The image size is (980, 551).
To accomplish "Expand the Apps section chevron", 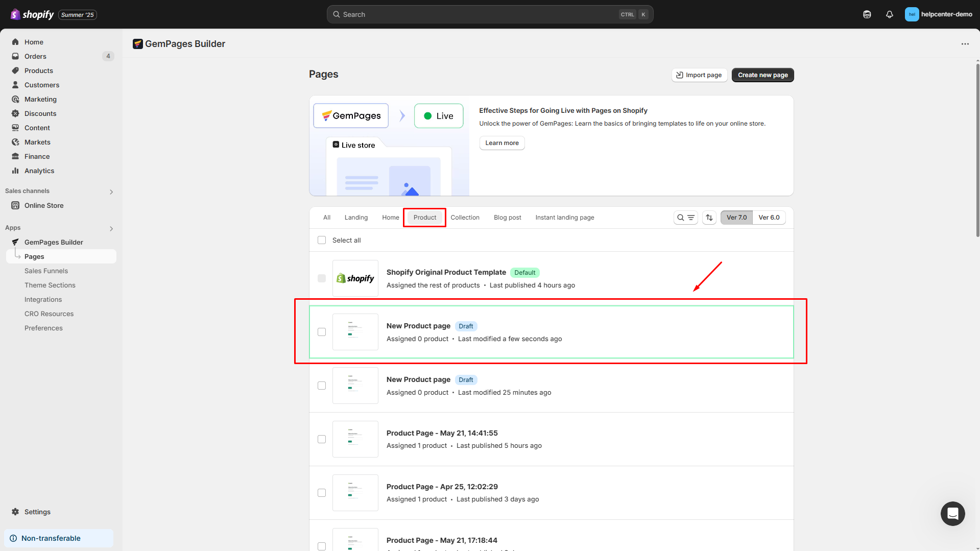I will coord(111,229).
